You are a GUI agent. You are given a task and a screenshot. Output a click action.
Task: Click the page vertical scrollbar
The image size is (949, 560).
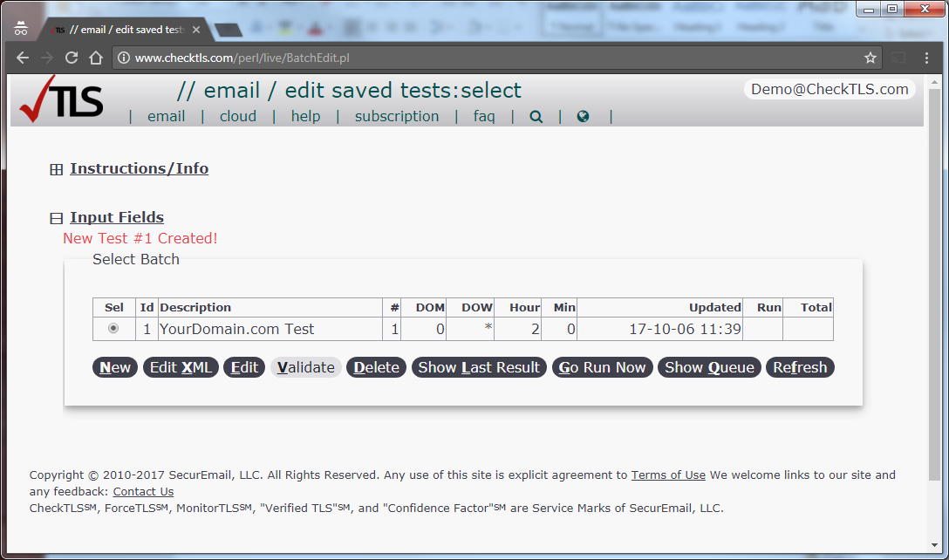[x=935, y=284]
